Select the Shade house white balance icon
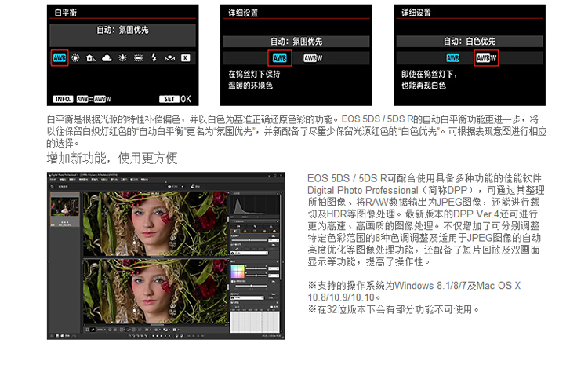 pyautogui.click(x=91, y=58)
